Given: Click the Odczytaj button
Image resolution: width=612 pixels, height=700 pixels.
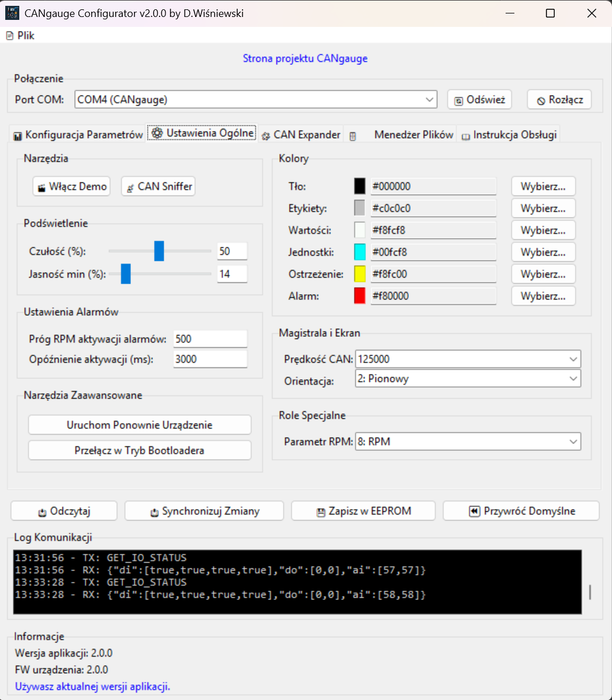Looking at the screenshot, I should point(64,511).
